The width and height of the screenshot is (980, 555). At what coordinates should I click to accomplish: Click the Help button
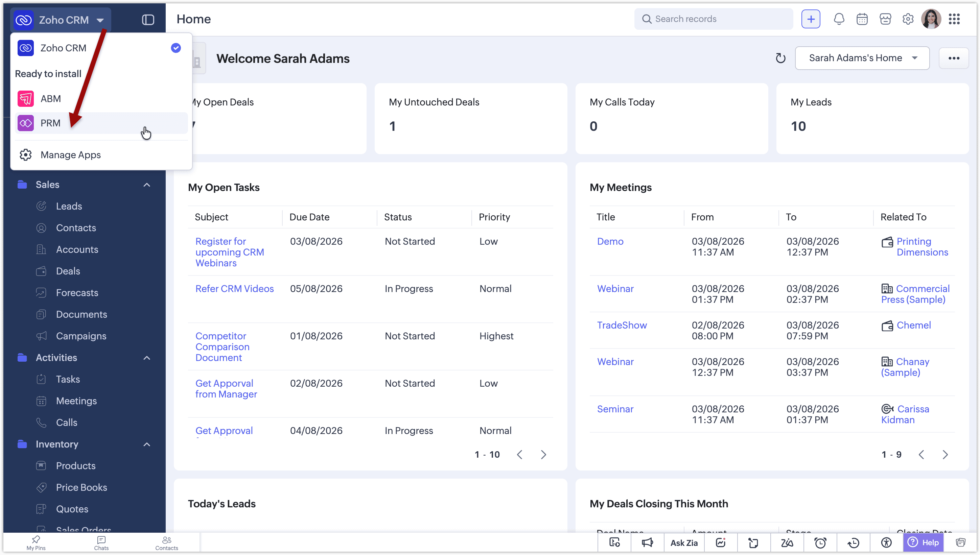(923, 543)
